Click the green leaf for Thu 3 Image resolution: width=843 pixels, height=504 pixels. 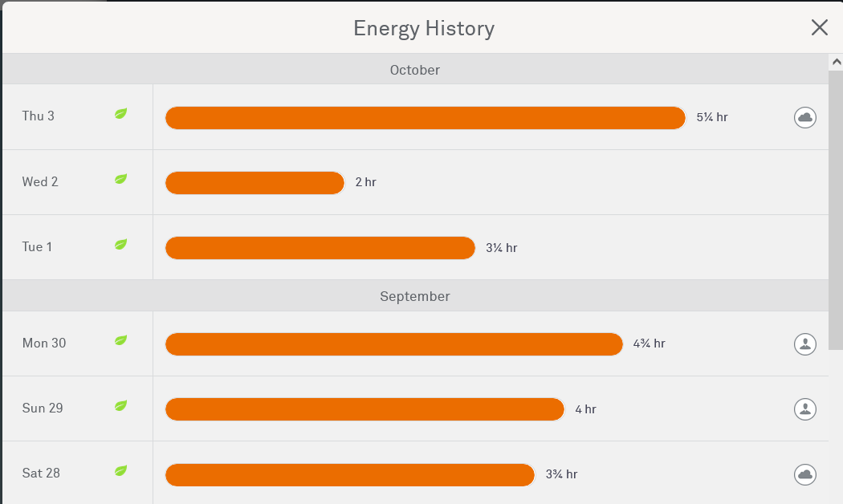pos(120,114)
